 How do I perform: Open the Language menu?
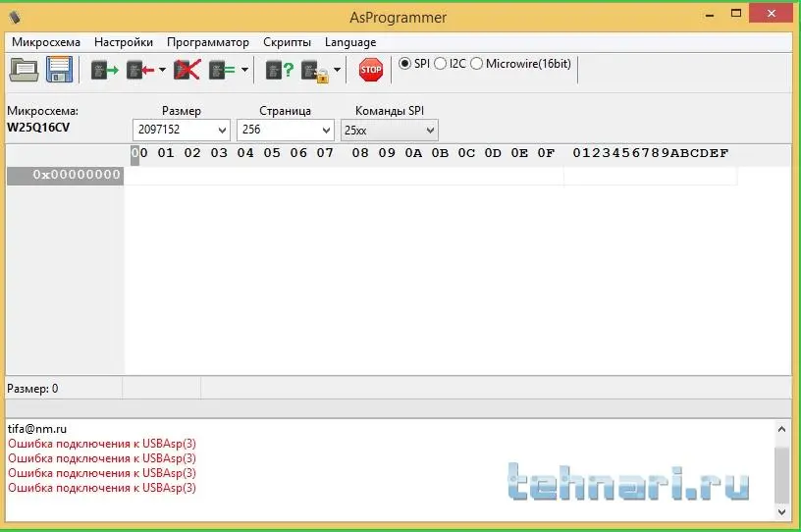pos(350,42)
